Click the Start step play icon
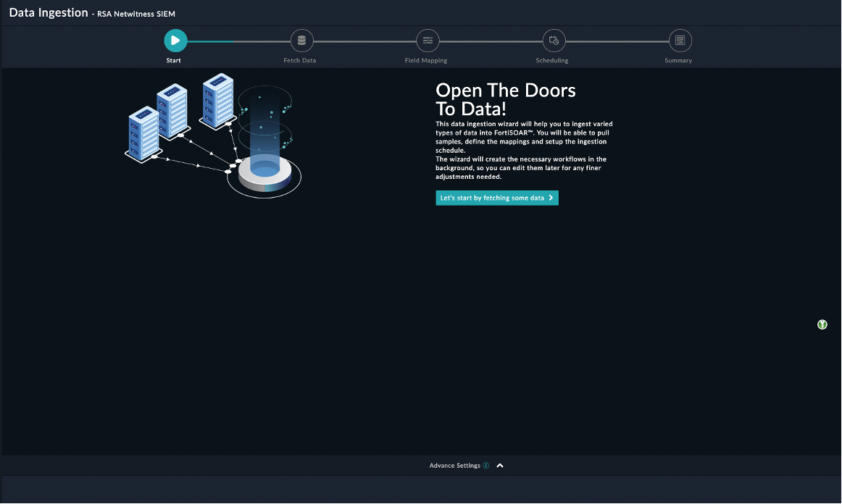The width and height of the screenshot is (842, 504). click(x=175, y=41)
